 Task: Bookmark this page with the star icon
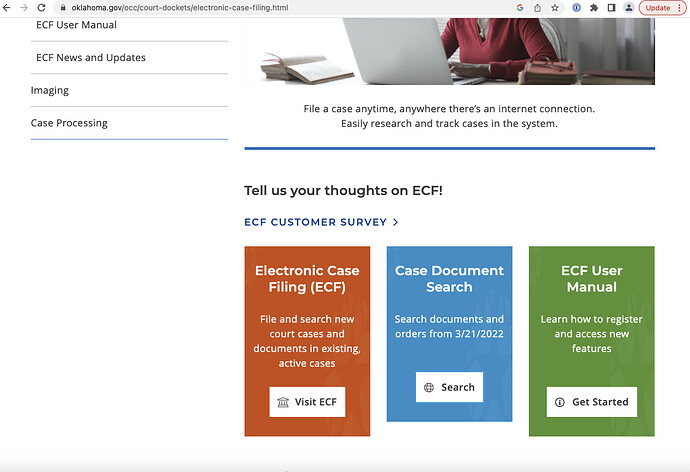(x=555, y=8)
